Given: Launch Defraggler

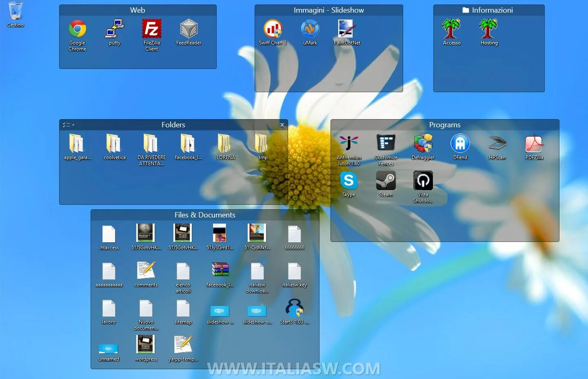Looking at the screenshot, I should [x=423, y=147].
